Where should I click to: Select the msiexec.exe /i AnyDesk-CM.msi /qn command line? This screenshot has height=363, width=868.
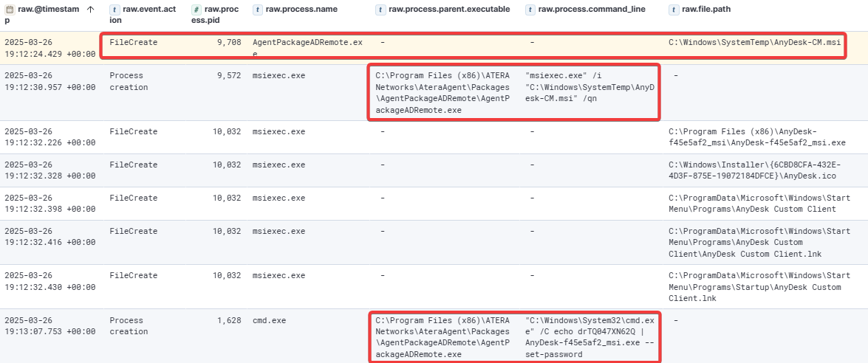pos(590,87)
